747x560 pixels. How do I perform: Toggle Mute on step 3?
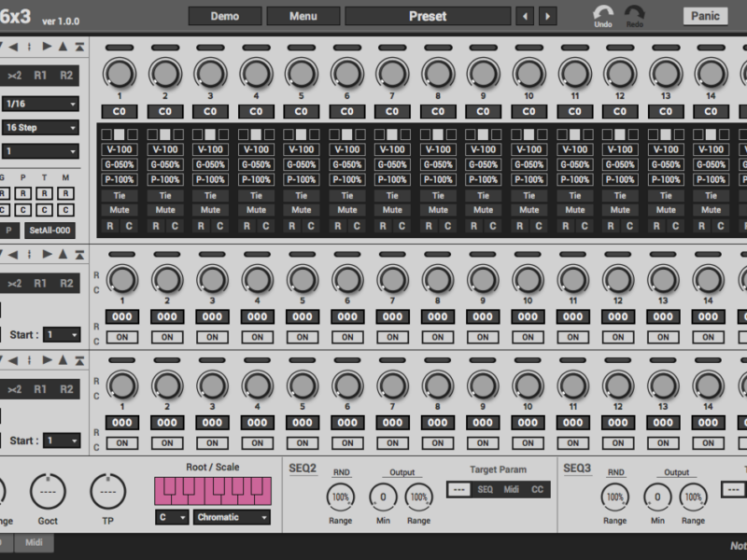point(210,210)
